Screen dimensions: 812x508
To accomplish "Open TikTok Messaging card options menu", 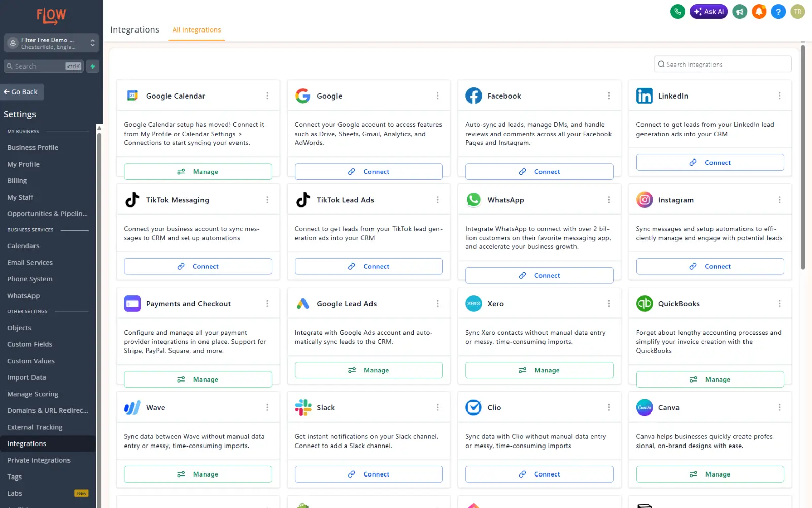I will [x=267, y=200].
